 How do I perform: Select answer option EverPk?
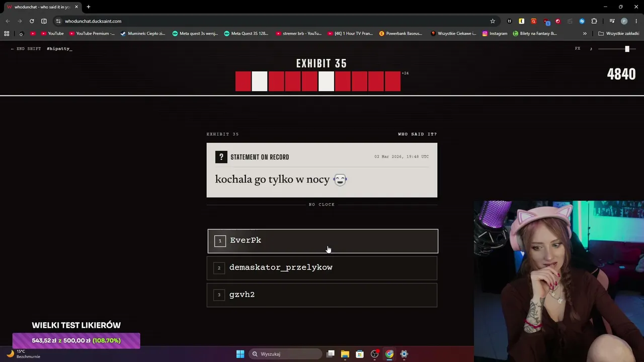[x=323, y=241]
